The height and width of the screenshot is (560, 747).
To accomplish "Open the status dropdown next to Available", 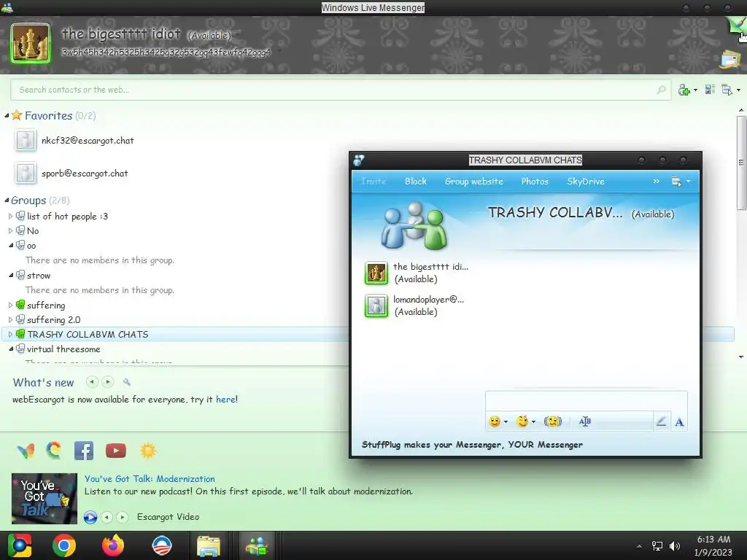I will [237, 35].
